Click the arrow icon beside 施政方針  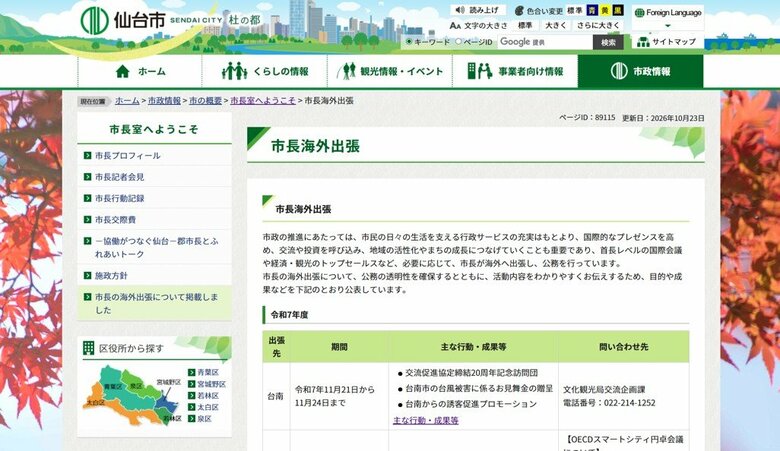pos(88,275)
